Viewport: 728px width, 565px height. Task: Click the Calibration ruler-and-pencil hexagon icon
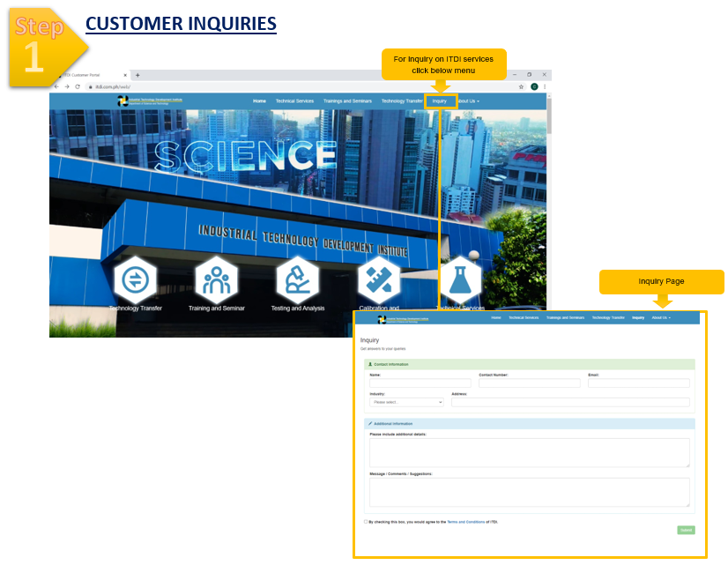[379, 280]
